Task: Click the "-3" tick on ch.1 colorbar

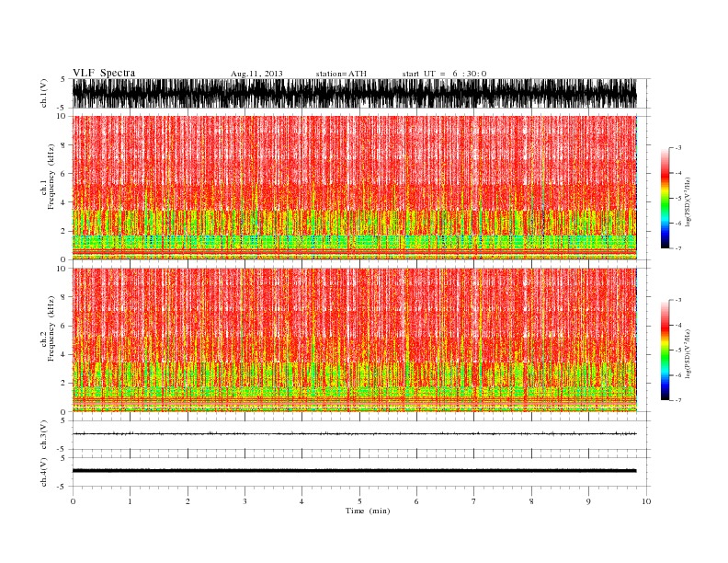Action: (x=677, y=148)
